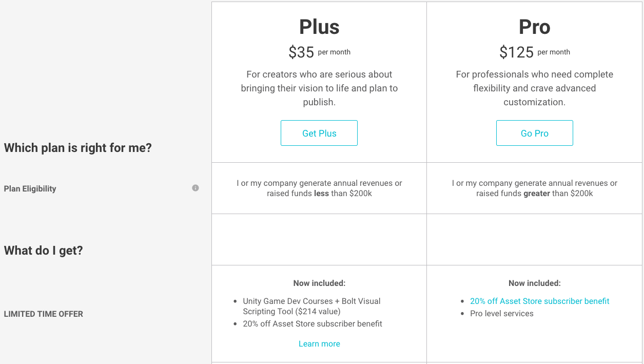Click the "Which plan is right for me?" heading

click(x=78, y=148)
